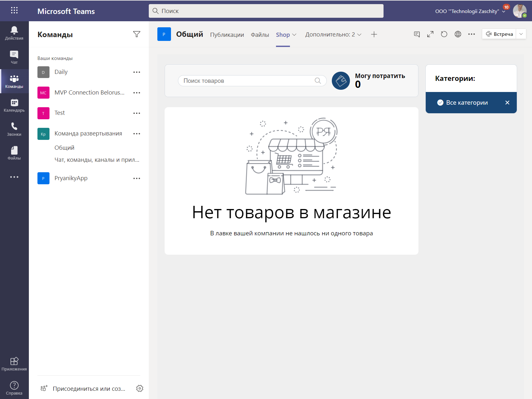Open the channel Файлы tab
Viewport: 532px width, 399px height.
click(x=260, y=35)
